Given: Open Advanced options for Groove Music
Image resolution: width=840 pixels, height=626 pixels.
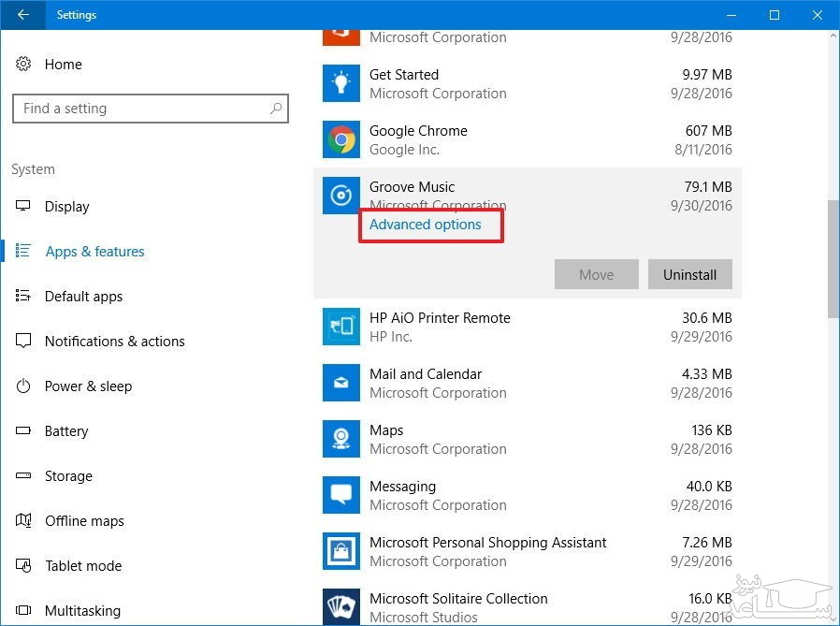Looking at the screenshot, I should pyautogui.click(x=426, y=225).
